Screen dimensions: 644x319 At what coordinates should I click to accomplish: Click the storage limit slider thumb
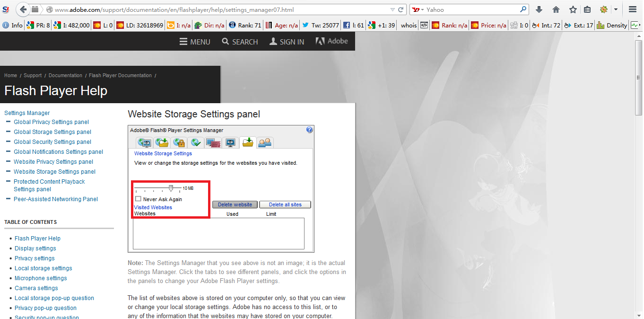(171, 188)
